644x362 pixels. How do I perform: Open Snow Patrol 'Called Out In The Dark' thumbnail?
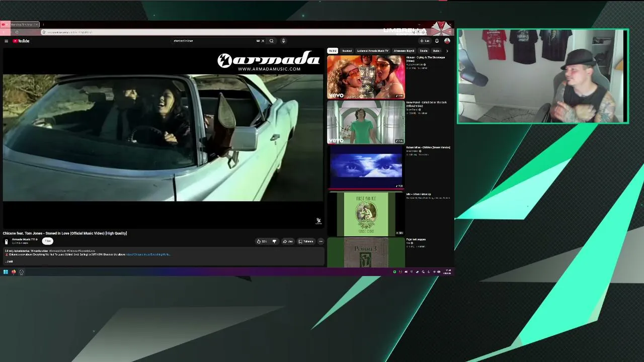(366, 122)
